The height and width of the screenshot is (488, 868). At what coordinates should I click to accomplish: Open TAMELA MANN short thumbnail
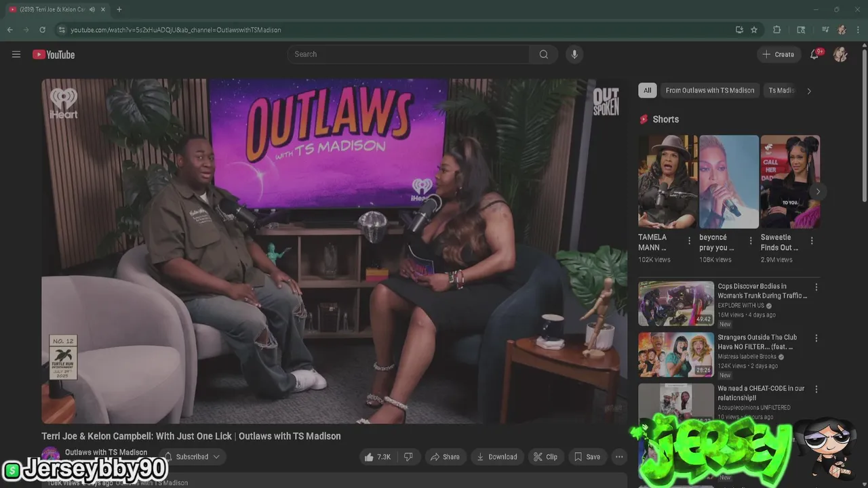(x=667, y=182)
